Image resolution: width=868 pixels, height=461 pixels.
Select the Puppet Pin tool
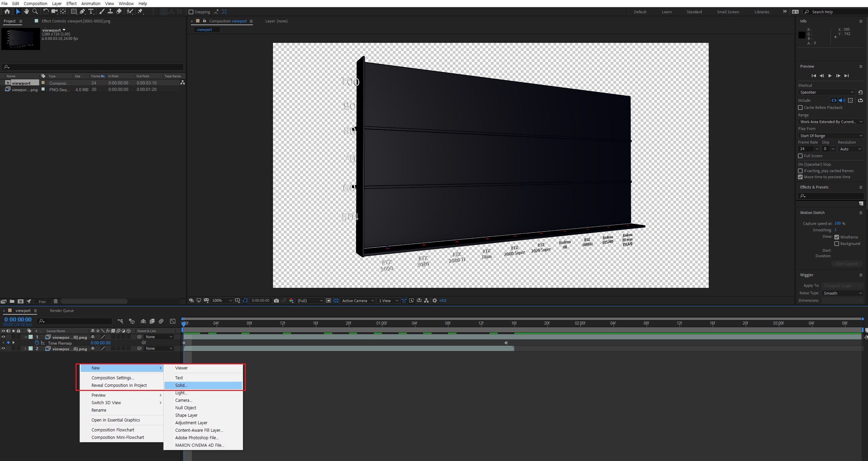pyautogui.click(x=140, y=12)
